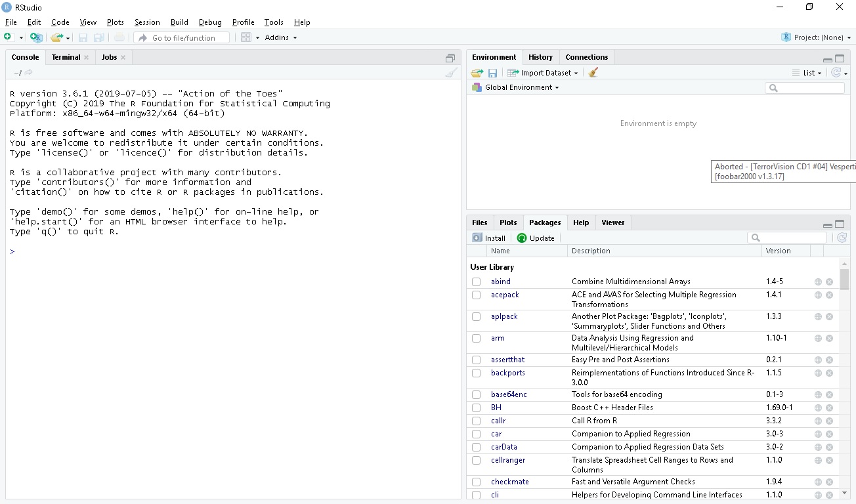Create a new project using the toolbar icon

coord(35,37)
